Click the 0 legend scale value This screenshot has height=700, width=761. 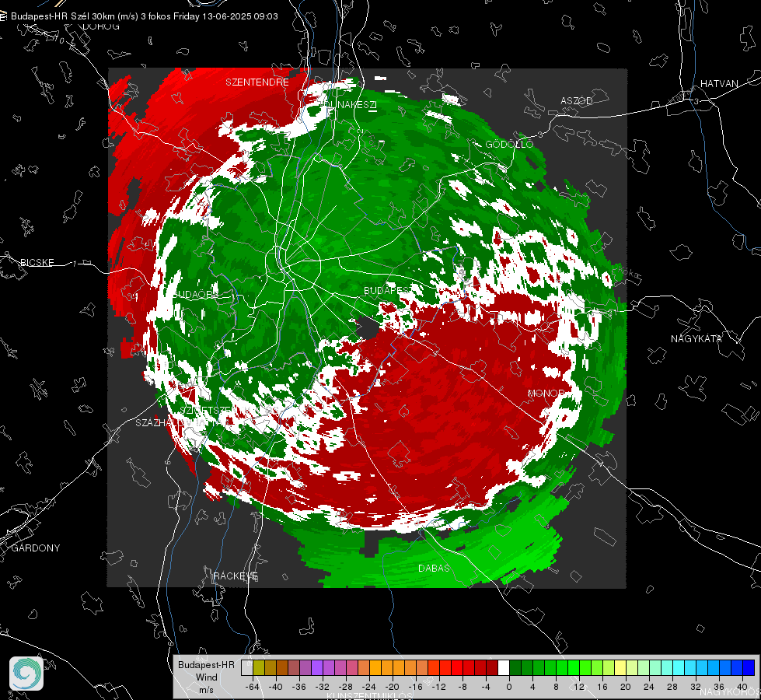pos(508,687)
